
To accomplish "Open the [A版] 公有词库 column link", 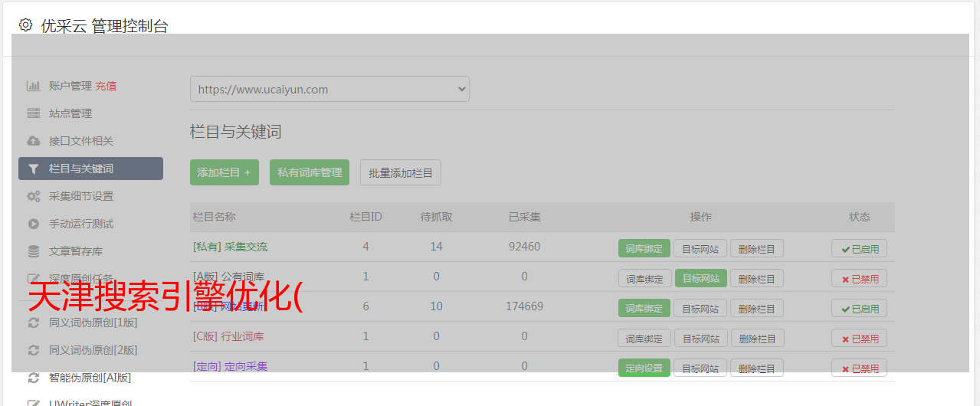I will coord(229,277).
